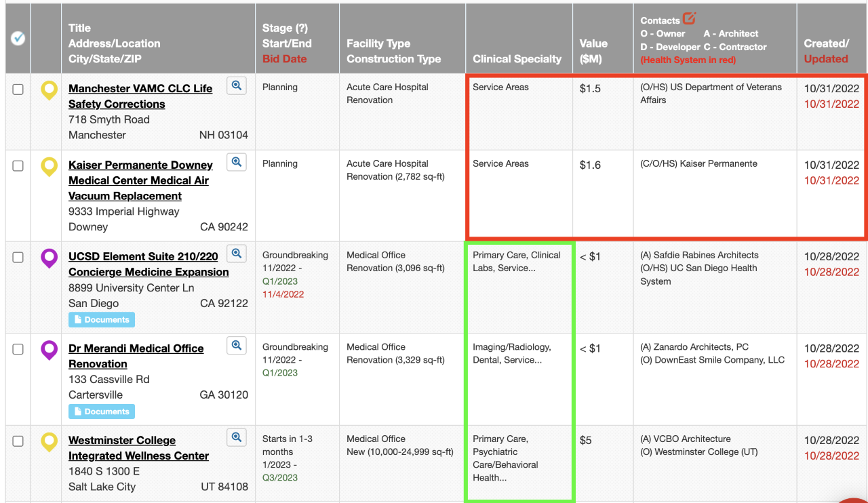Check the UCSD Element Suite row checkbox

[x=18, y=258]
